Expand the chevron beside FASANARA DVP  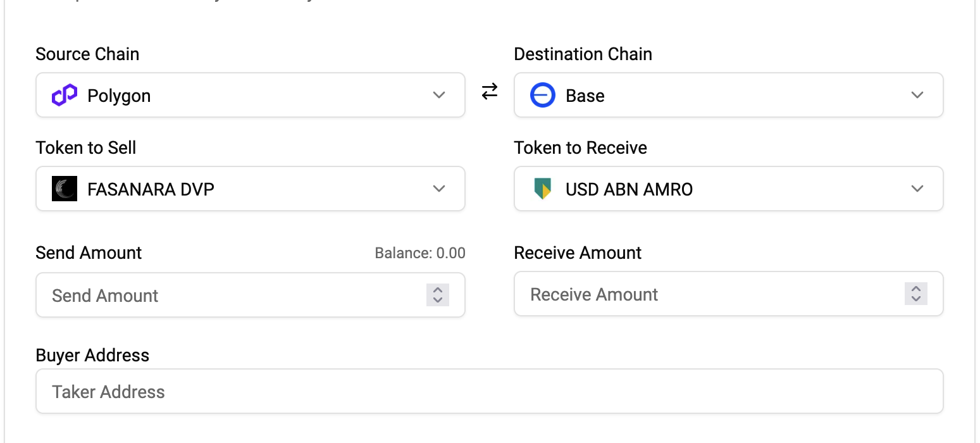pos(439,189)
